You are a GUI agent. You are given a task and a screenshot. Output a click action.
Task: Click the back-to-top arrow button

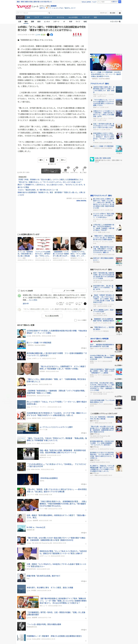pyautogui.click(x=133, y=398)
